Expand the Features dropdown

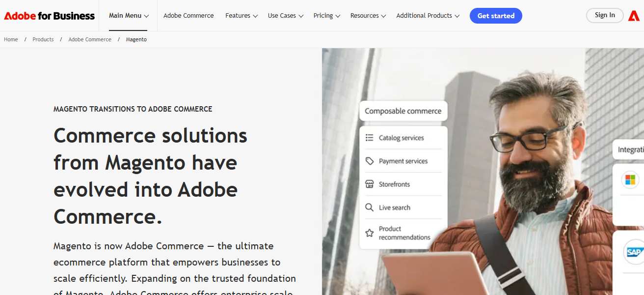pyautogui.click(x=241, y=15)
